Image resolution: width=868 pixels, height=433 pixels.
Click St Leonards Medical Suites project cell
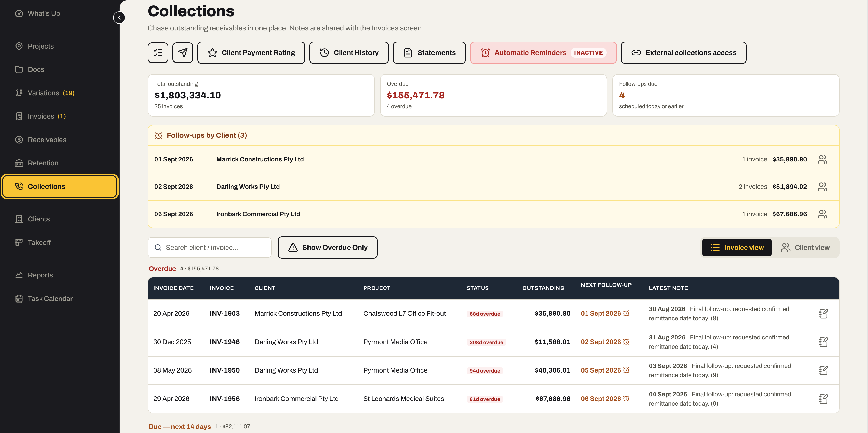(x=404, y=399)
